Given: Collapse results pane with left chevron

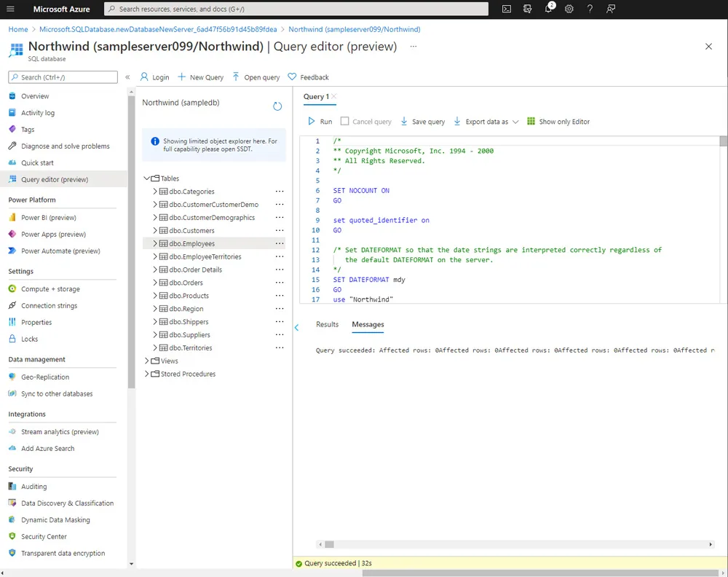Looking at the screenshot, I should coord(297,328).
